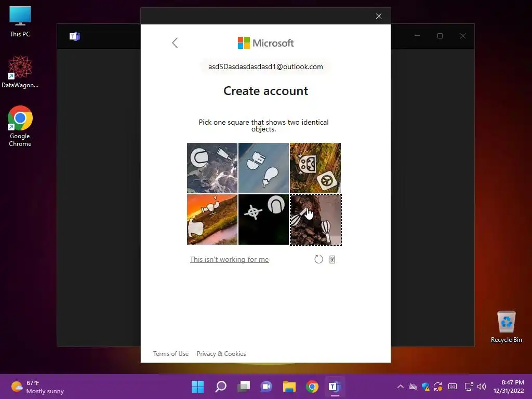Click the OneDrive tray icon
Viewport: 532px width, 399px height.
413,387
